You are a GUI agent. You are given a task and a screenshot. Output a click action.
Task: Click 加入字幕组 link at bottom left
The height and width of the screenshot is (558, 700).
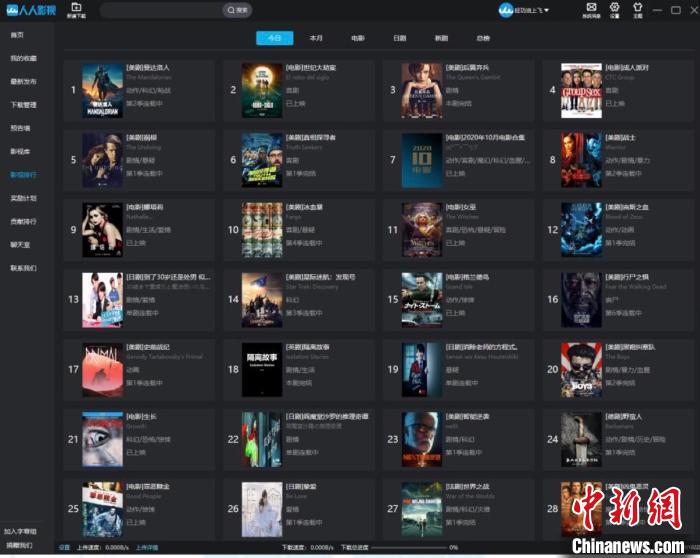tap(20, 531)
